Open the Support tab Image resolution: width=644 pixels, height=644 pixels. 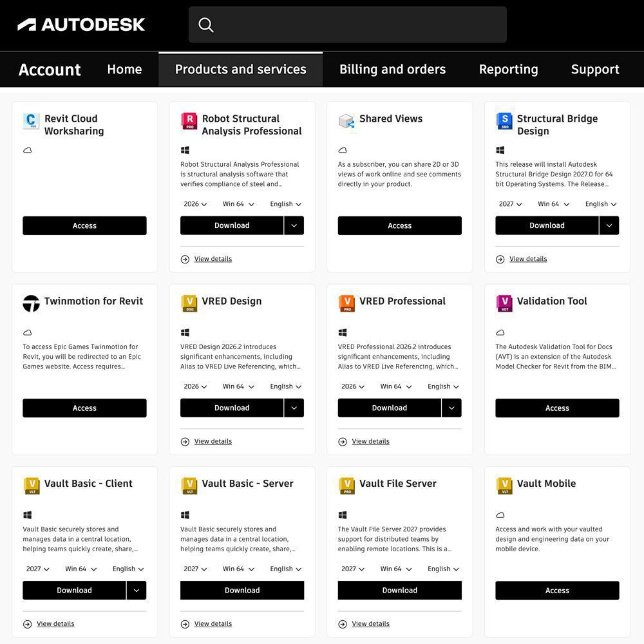(595, 70)
